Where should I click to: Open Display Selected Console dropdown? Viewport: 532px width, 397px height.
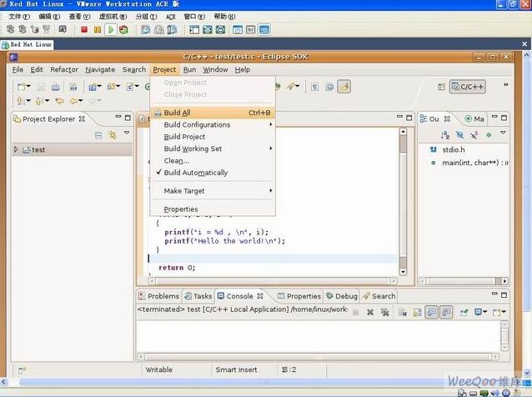coord(484,311)
